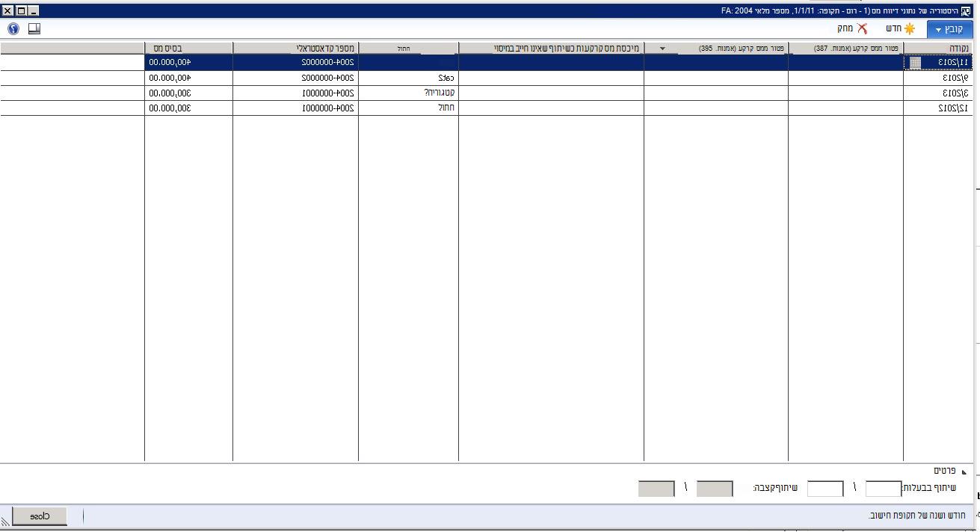The height and width of the screenshot is (532, 980).
Task: Click tax base amount in the 12/2012 row
Action: coord(188,108)
